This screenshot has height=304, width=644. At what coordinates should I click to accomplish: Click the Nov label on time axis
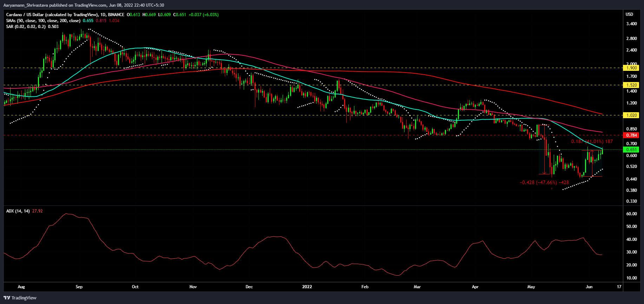[193, 287]
